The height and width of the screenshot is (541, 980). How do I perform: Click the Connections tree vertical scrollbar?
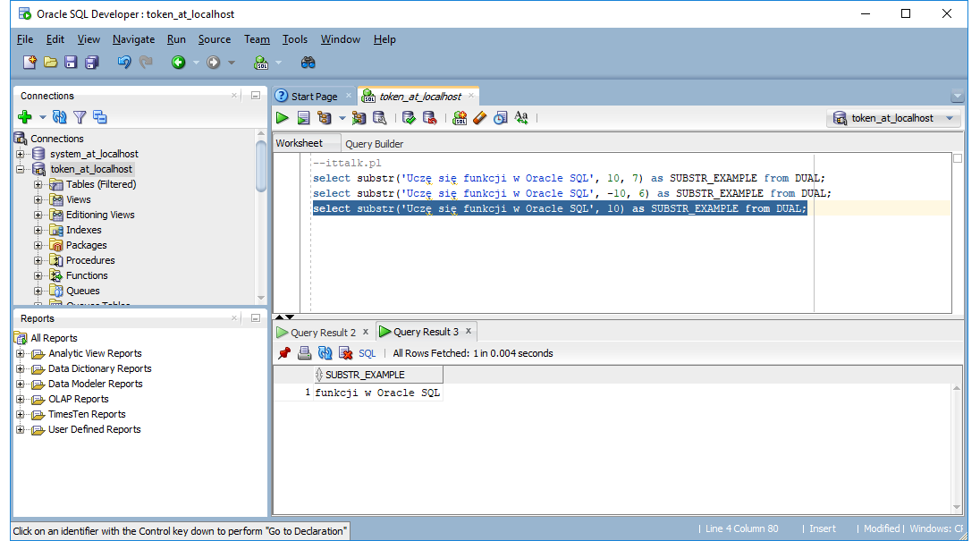(x=261, y=166)
